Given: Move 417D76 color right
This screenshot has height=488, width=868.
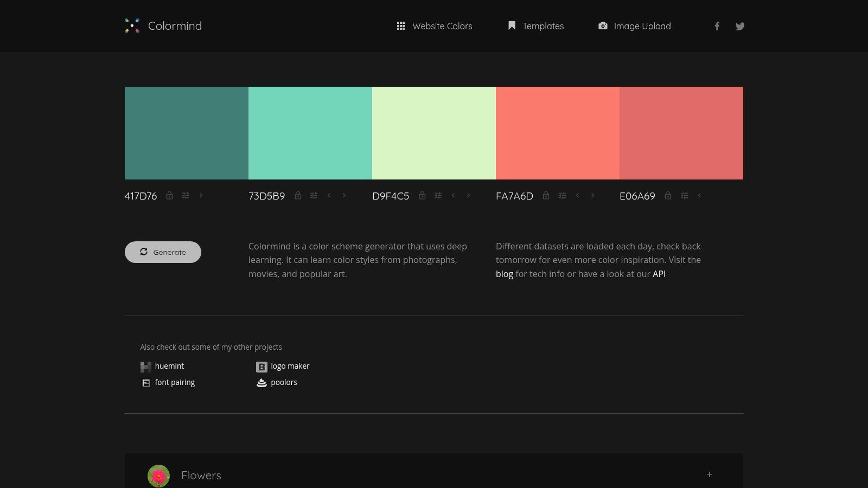Looking at the screenshot, I should 201,195.
